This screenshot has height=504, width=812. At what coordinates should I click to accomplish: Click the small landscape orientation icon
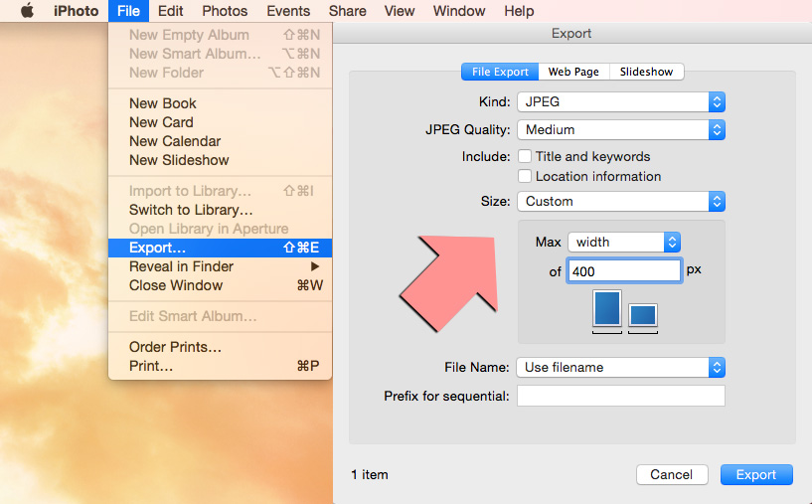(643, 315)
